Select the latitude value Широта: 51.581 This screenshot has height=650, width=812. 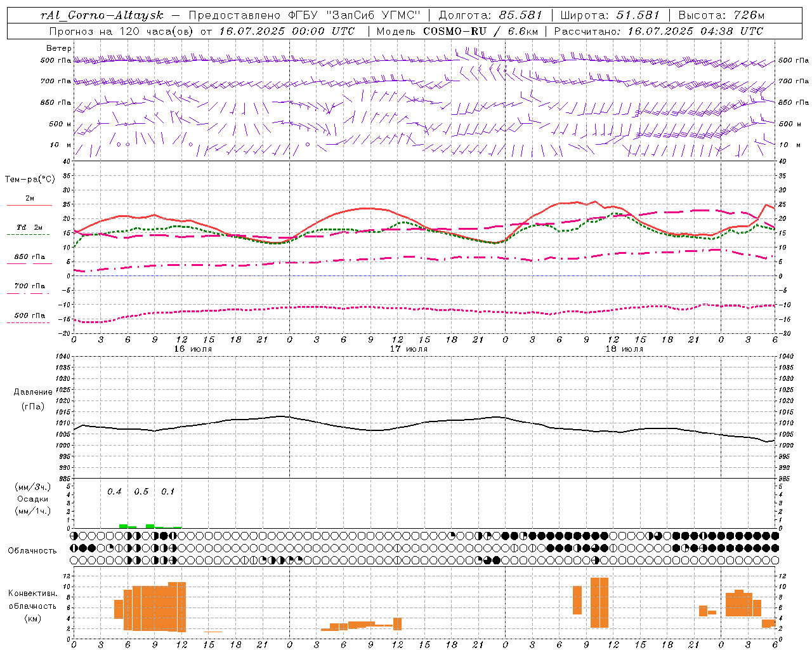(x=610, y=15)
